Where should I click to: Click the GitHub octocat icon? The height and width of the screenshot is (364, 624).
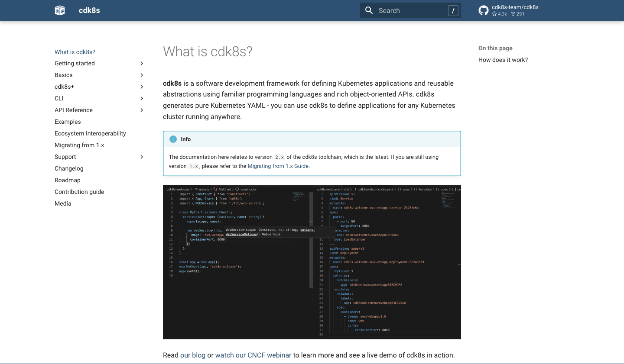point(484,10)
